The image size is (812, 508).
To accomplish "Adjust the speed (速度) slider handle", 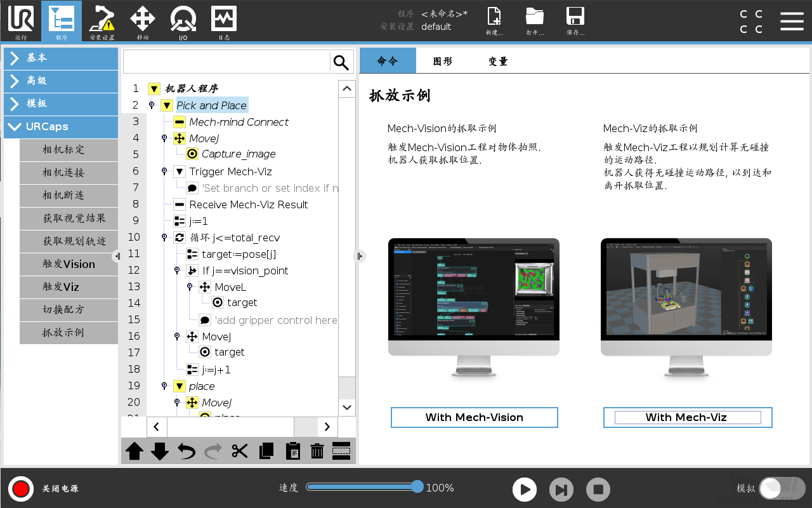I will tap(417, 487).
